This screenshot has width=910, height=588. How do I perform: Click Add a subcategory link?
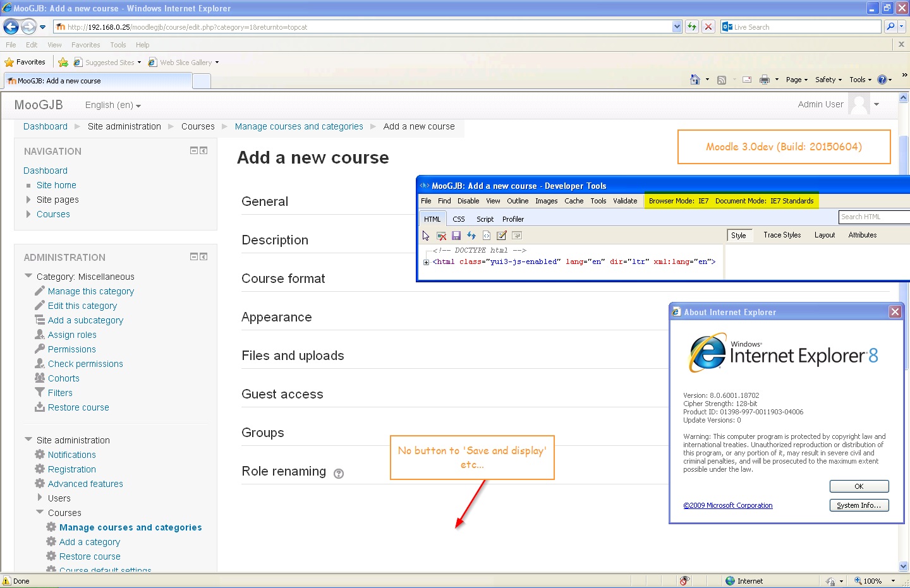pos(85,320)
